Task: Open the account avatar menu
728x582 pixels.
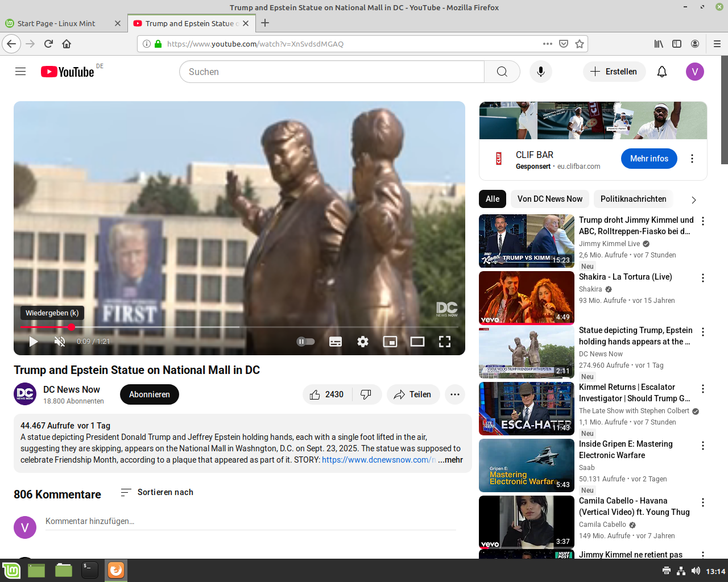Action: point(695,72)
